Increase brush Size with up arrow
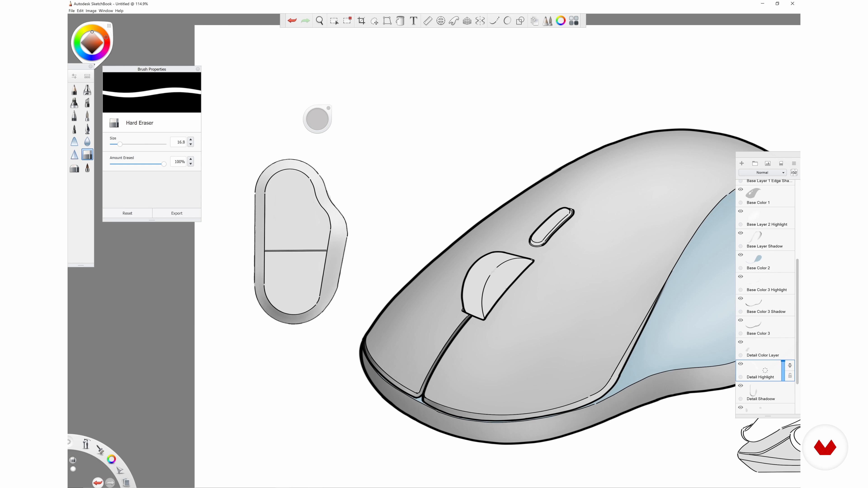The image size is (868, 488). [191, 139]
